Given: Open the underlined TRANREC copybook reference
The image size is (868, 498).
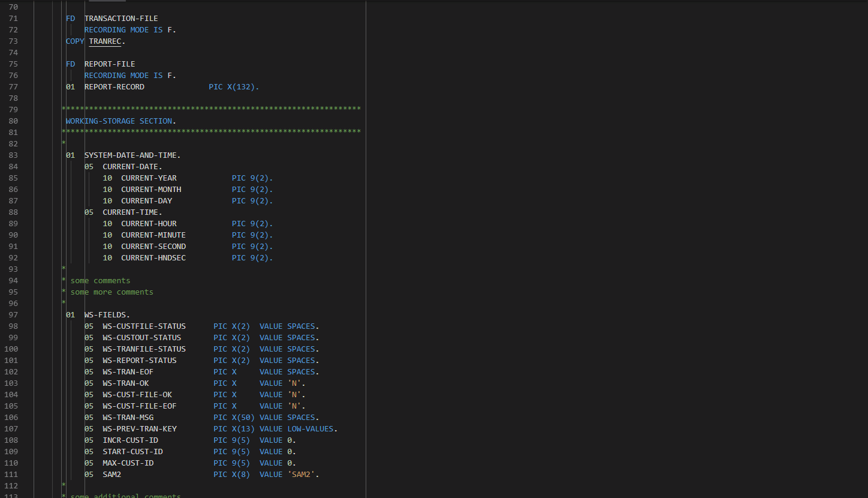Looking at the screenshot, I should coord(105,41).
